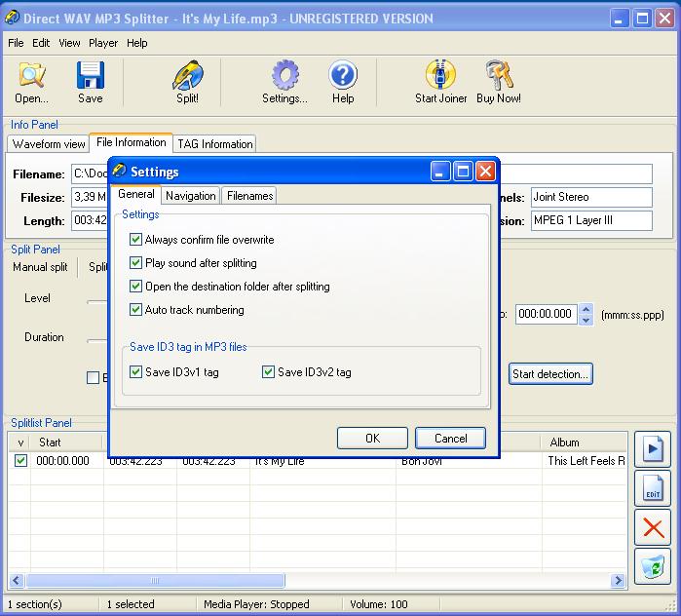Click the Album column header
The image size is (681, 616).
pos(585,443)
